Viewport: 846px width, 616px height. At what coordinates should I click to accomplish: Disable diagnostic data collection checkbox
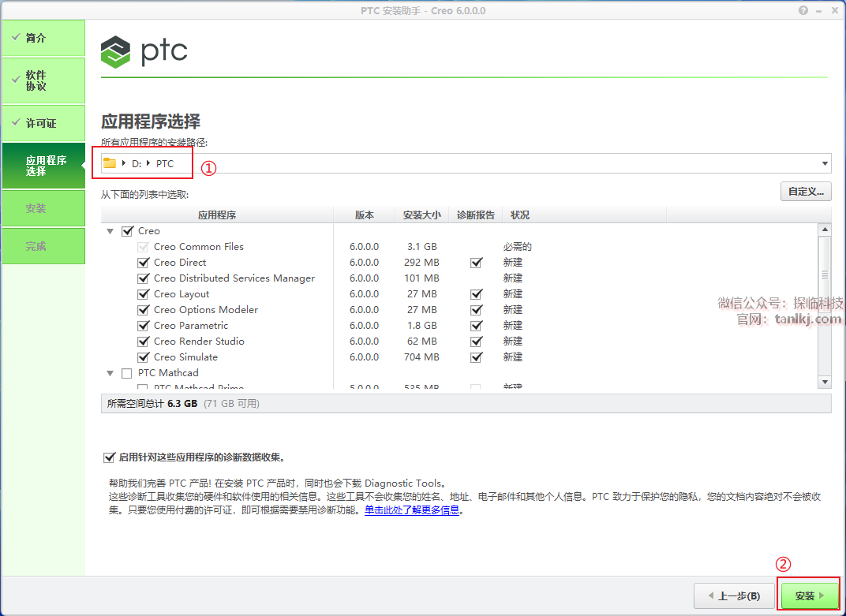click(x=109, y=457)
